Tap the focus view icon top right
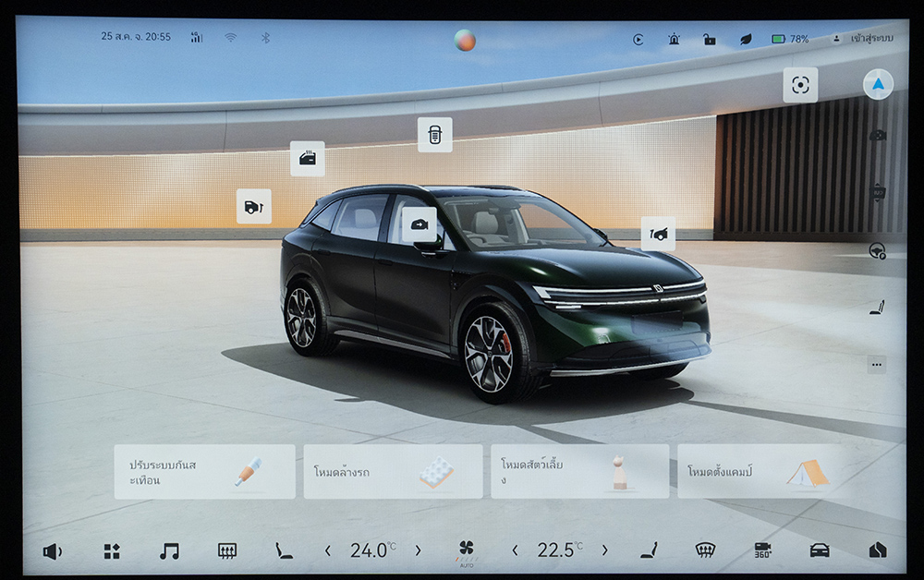924x580 pixels. (800, 85)
